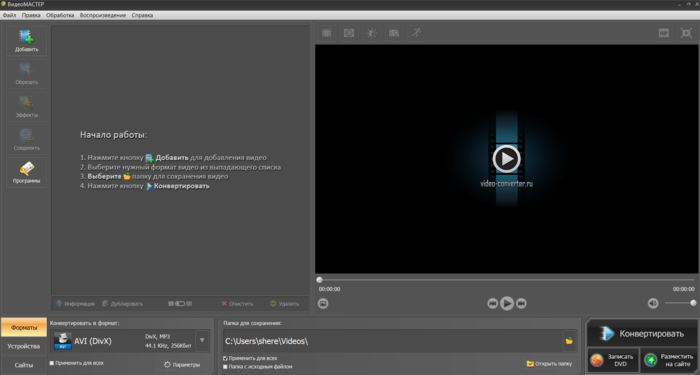Viewport: 700px width, 375px height.
Task: Enable the Папка с исходным файлом checkbox
Action: [x=225, y=367]
